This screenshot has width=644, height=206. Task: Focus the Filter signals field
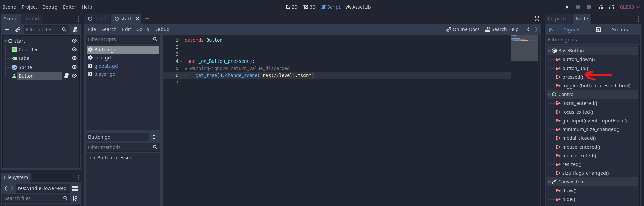pos(593,40)
